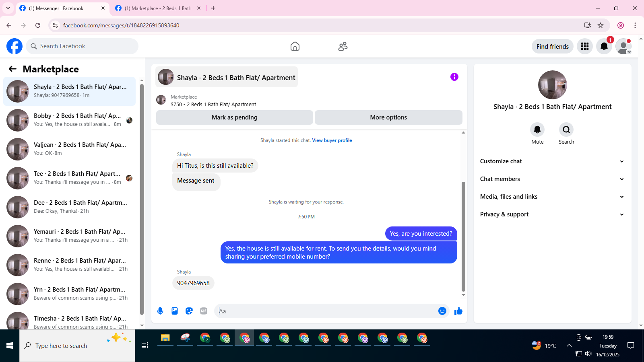The image size is (644, 362).
Task: Open File Explorer on taskbar
Action: point(165,338)
